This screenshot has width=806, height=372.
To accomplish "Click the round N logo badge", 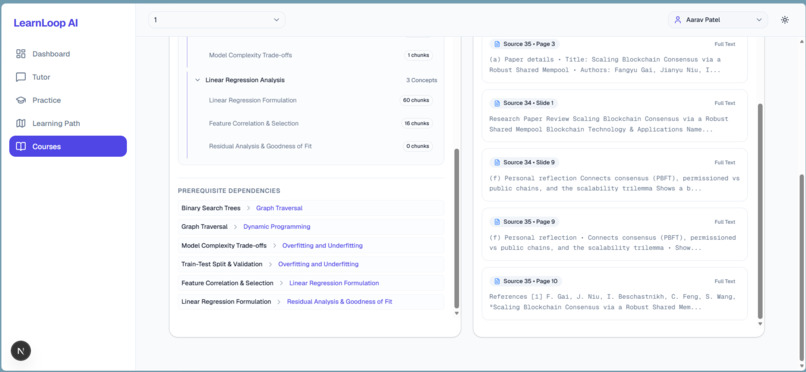I will (21, 351).
